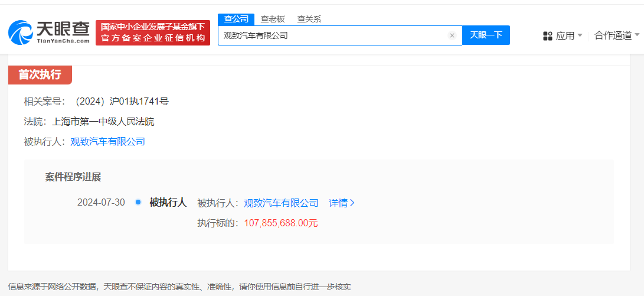The image size is (644, 296).
Task: Open the 详情 details link
Action: pyautogui.click(x=342, y=203)
